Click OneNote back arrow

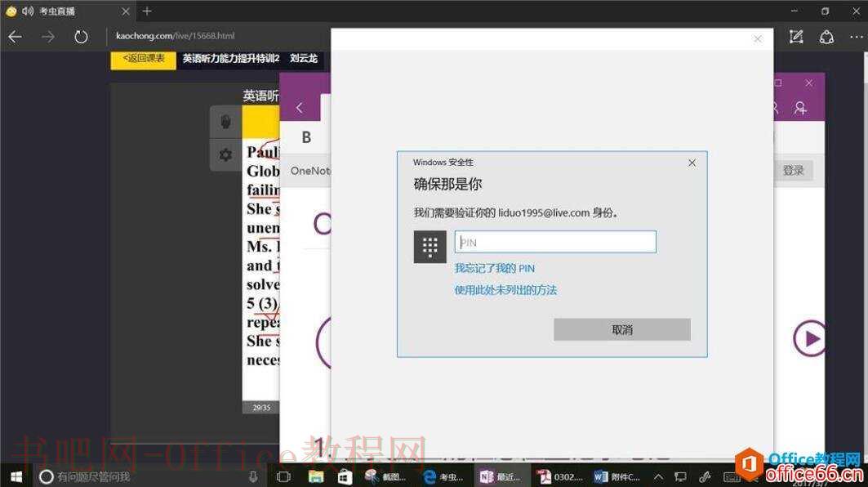pyautogui.click(x=300, y=108)
